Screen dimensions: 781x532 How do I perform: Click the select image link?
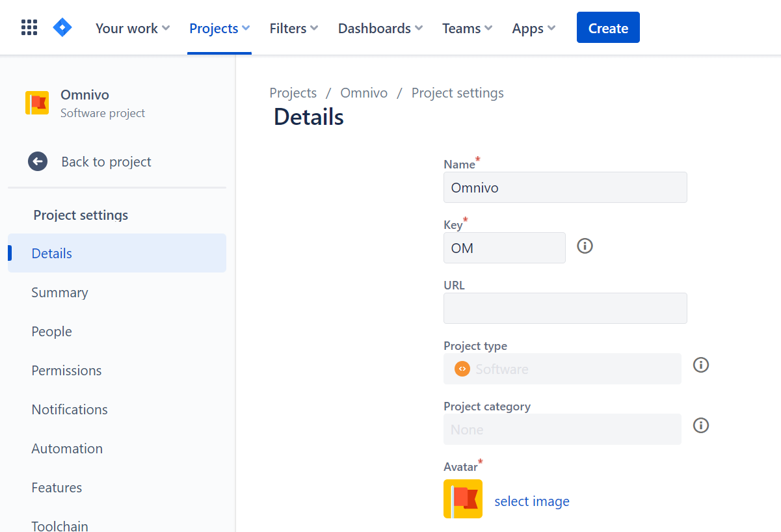click(531, 501)
